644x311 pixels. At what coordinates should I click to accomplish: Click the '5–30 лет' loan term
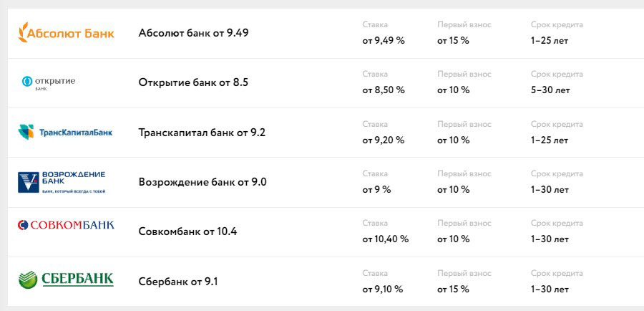550,90
